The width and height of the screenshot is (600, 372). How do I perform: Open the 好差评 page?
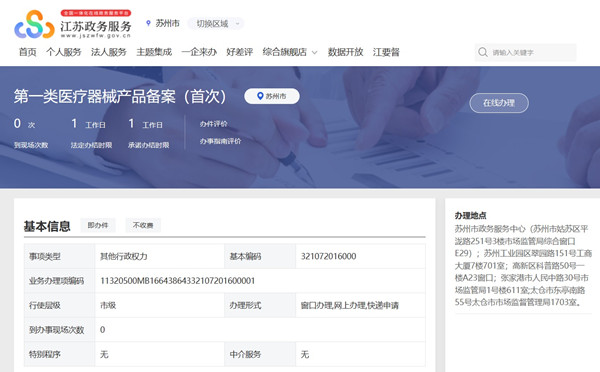point(240,52)
